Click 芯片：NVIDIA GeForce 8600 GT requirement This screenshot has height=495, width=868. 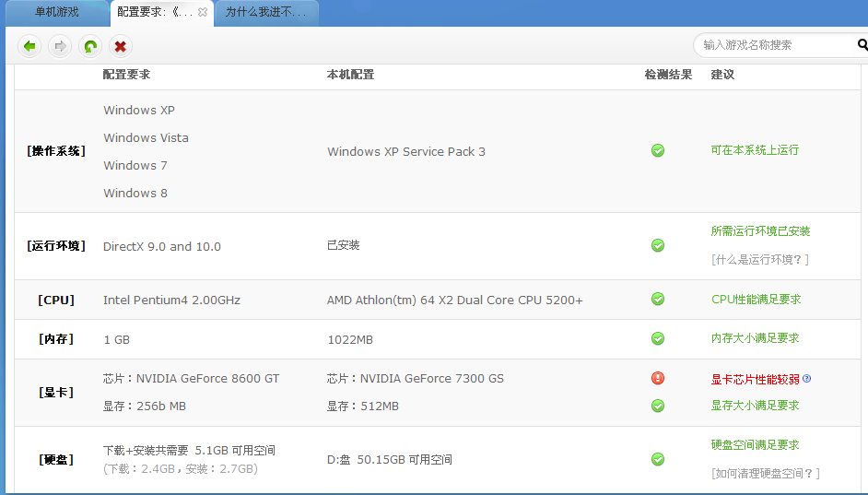[191, 379]
